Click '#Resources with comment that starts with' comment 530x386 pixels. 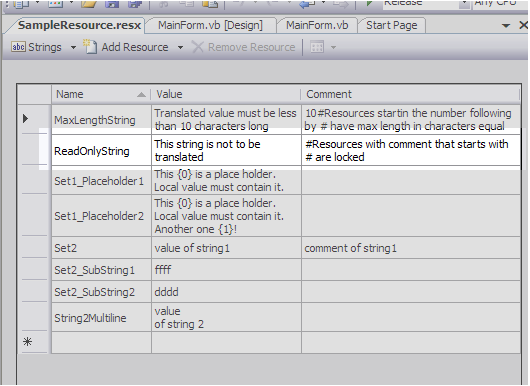coord(411,150)
